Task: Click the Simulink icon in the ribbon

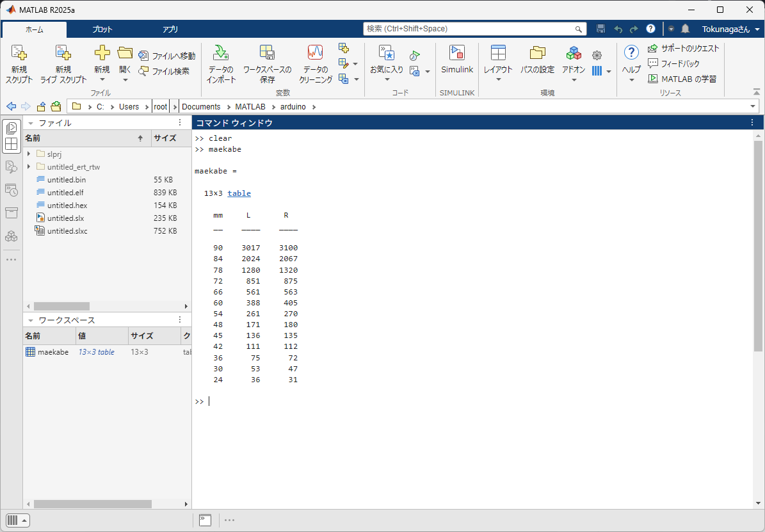Action: (456, 53)
